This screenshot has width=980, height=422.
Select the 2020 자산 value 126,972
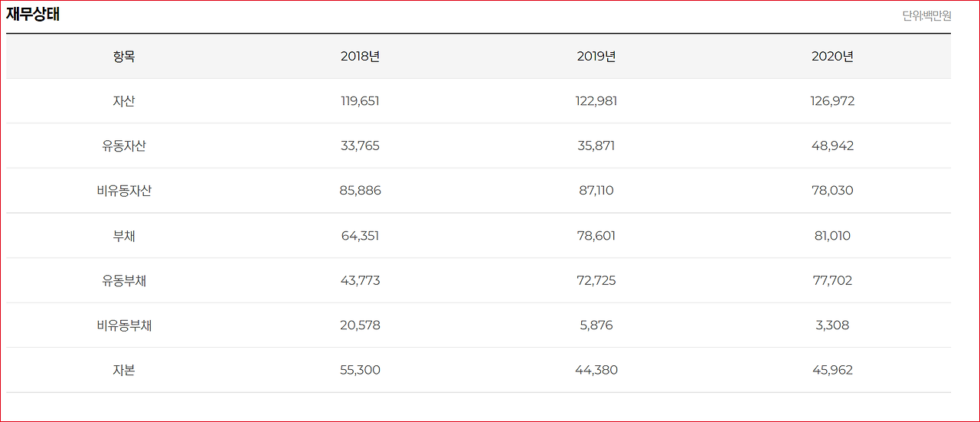click(x=832, y=101)
